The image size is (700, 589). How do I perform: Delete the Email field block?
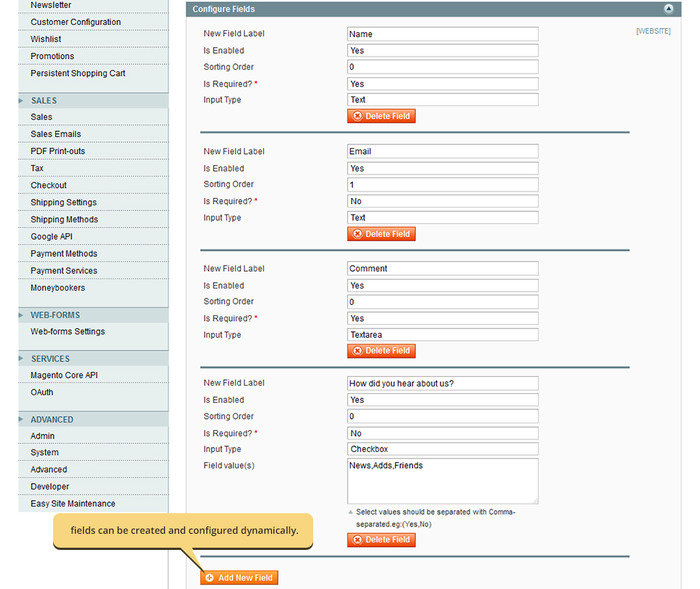(x=381, y=234)
